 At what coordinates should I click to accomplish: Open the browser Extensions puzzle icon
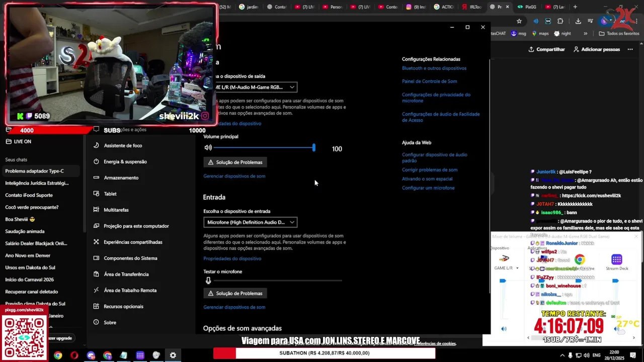click(x=560, y=21)
